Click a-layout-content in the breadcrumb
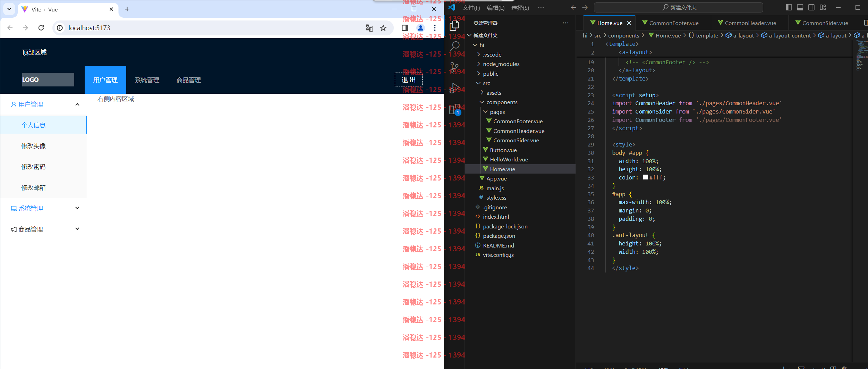This screenshot has width=868, height=369. [x=790, y=35]
